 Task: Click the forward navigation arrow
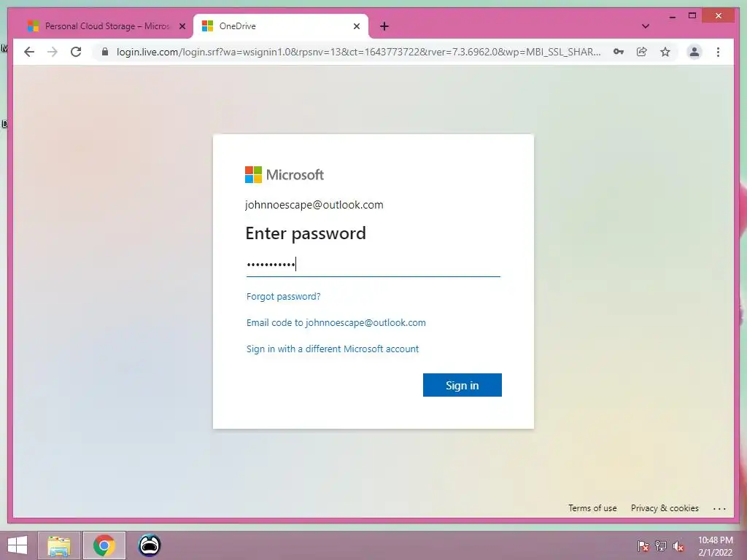click(53, 52)
